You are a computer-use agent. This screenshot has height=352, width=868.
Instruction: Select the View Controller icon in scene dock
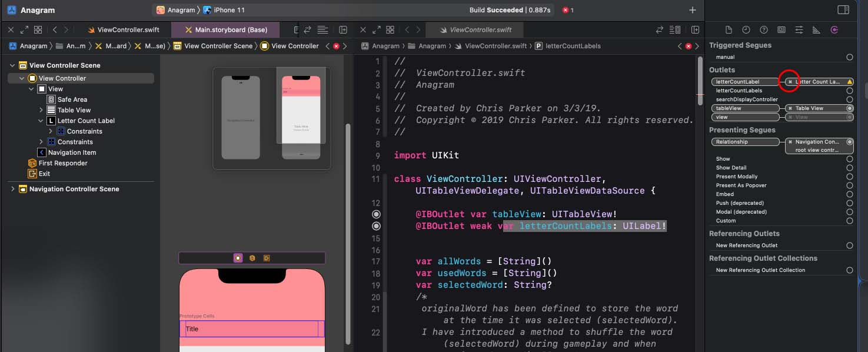pyautogui.click(x=238, y=258)
